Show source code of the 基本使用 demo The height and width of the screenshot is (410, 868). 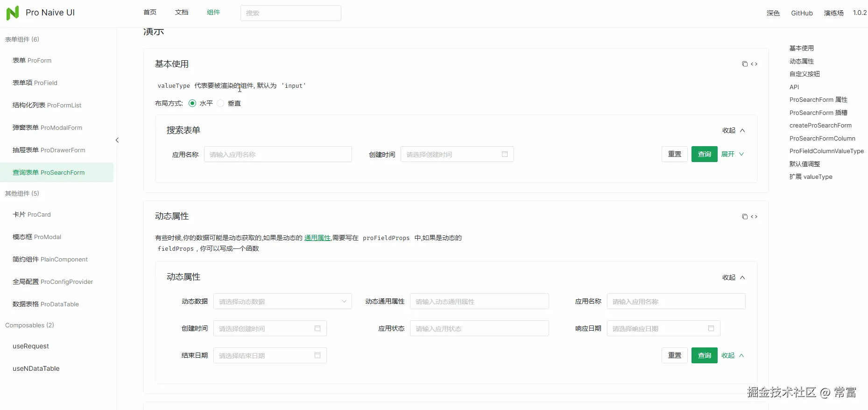[754, 64]
